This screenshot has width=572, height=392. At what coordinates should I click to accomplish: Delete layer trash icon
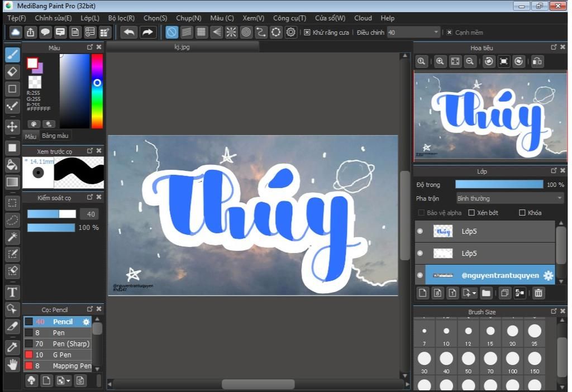pyautogui.click(x=538, y=293)
